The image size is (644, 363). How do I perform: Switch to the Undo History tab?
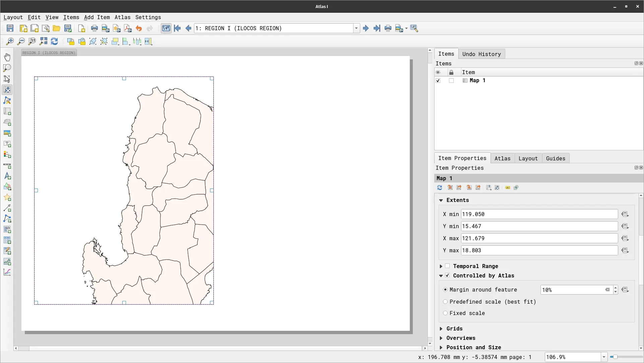pyautogui.click(x=481, y=54)
